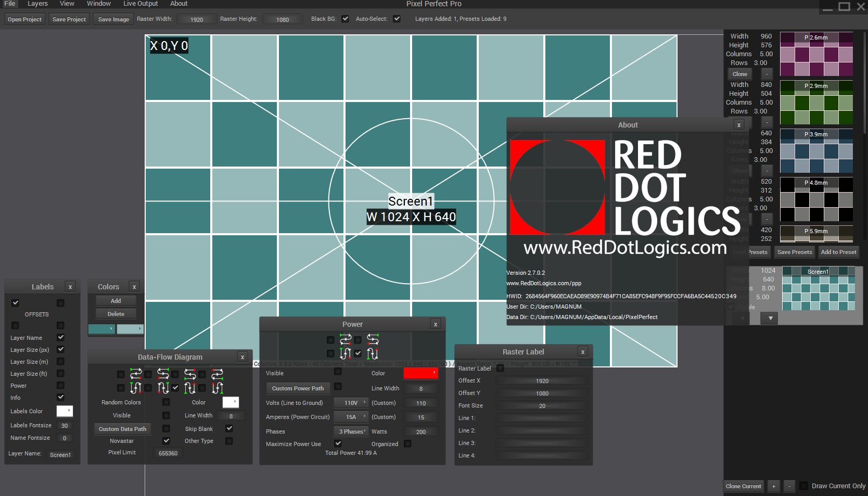Open the red Power Color picker dropdown
The height and width of the screenshot is (496, 868).
[421, 373]
